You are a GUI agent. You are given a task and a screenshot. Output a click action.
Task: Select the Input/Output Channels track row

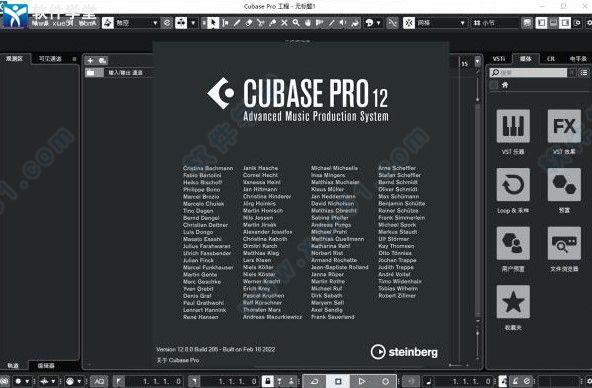click(119, 72)
